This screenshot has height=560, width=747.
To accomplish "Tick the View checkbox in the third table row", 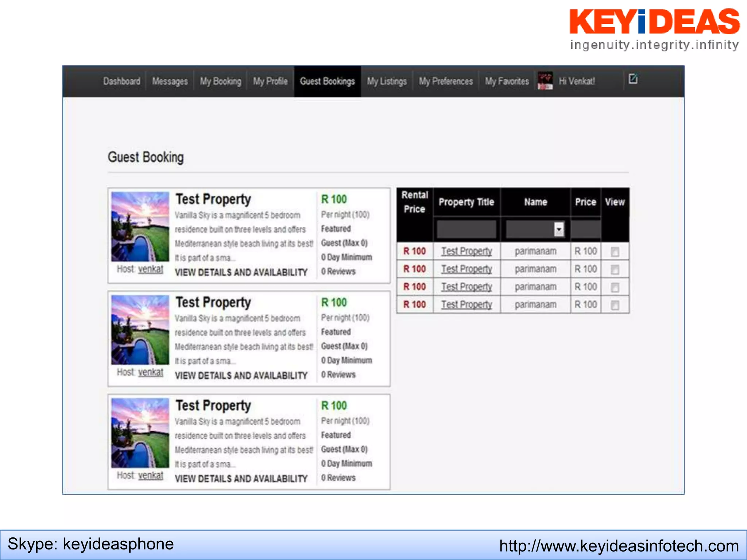I will [x=615, y=287].
